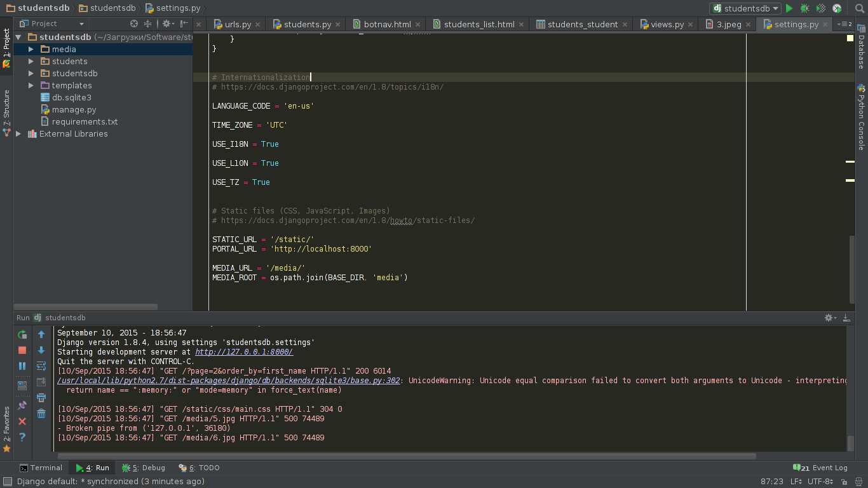Image resolution: width=868 pixels, height=488 pixels.
Task: Expand the studentsdb subfolder in tree
Action: pyautogui.click(x=31, y=73)
